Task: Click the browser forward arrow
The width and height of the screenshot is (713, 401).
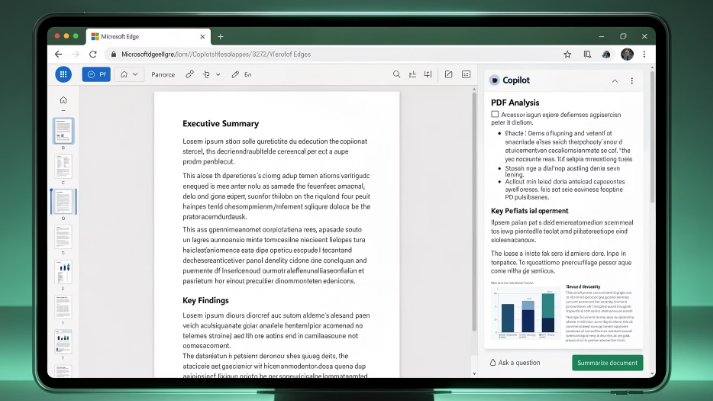Action: (75, 54)
